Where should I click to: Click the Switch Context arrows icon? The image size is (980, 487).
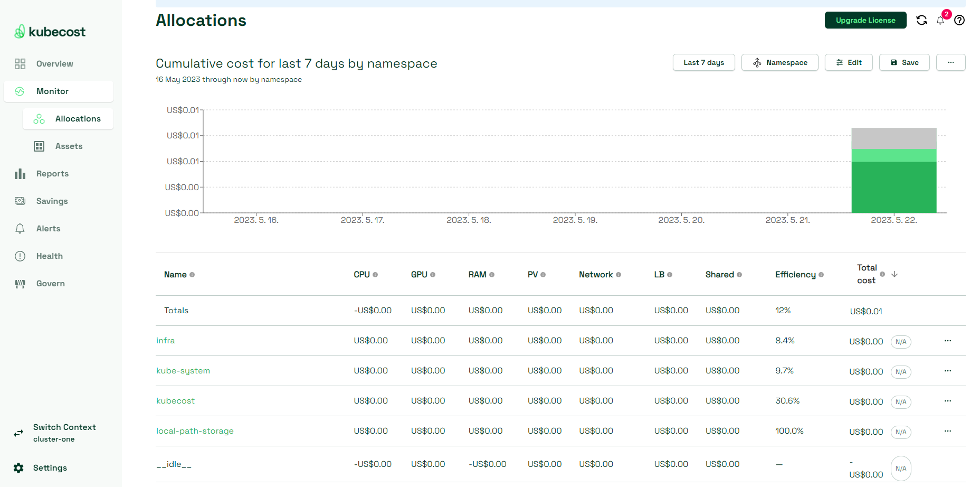(x=18, y=433)
